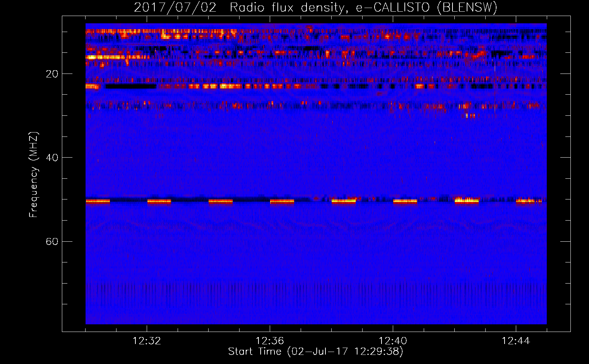This screenshot has height=364, width=589.
Task: Click the "12:36" time tick label
Action: [x=270, y=341]
